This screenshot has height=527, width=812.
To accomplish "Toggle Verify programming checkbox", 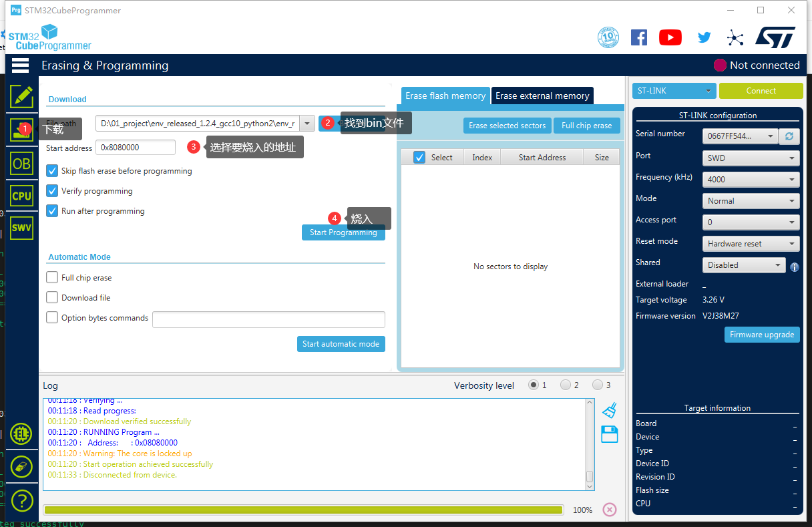I will [52, 191].
